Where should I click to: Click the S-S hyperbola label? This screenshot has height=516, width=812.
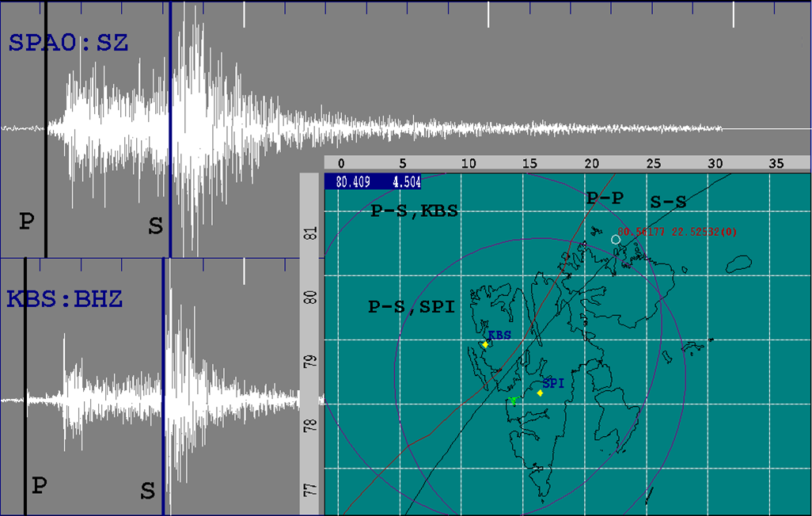[668, 202]
